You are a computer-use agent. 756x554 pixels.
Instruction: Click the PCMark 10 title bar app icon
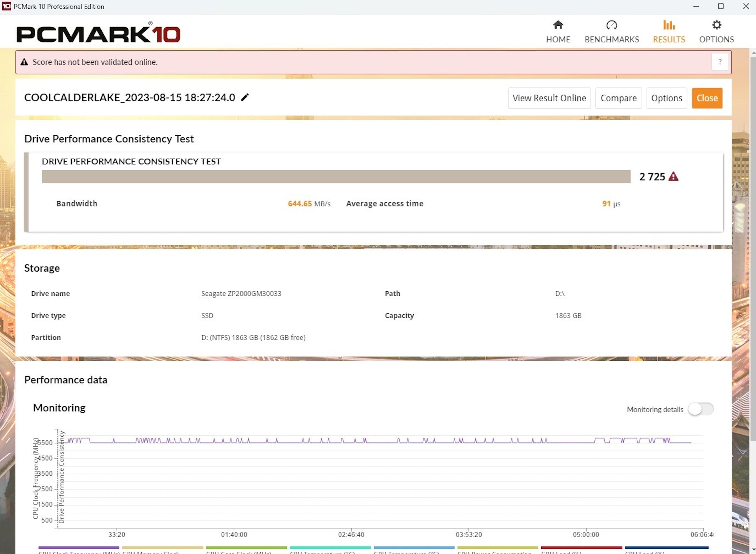point(6,6)
